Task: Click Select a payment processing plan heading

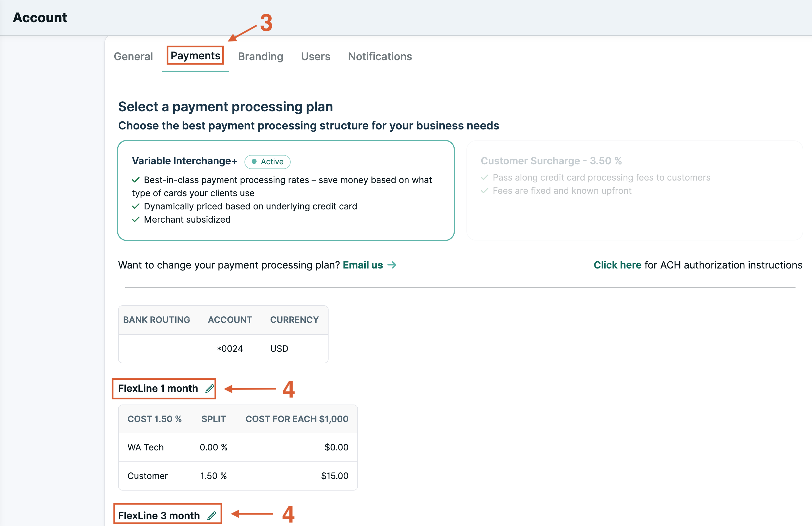Action: click(x=226, y=107)
